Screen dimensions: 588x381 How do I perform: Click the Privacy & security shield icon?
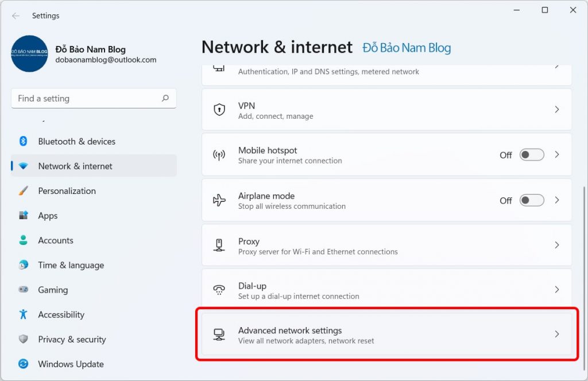click(x=23, y=339)
